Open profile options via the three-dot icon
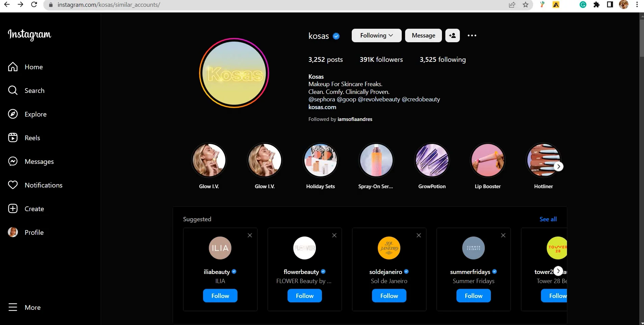Image resolution: width=644 pixels, height=325 pixels. pos(472,35)
